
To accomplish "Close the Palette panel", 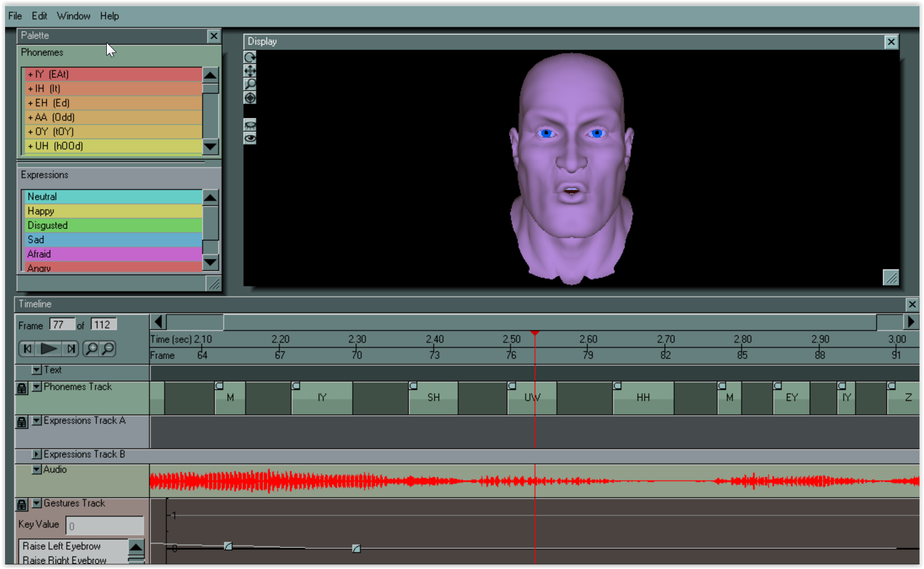I will pos(214,36).
